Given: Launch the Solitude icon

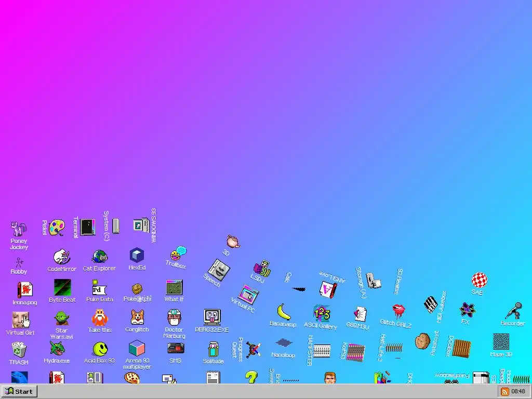Looking at the screenshot, I should [x=213, y=350].
